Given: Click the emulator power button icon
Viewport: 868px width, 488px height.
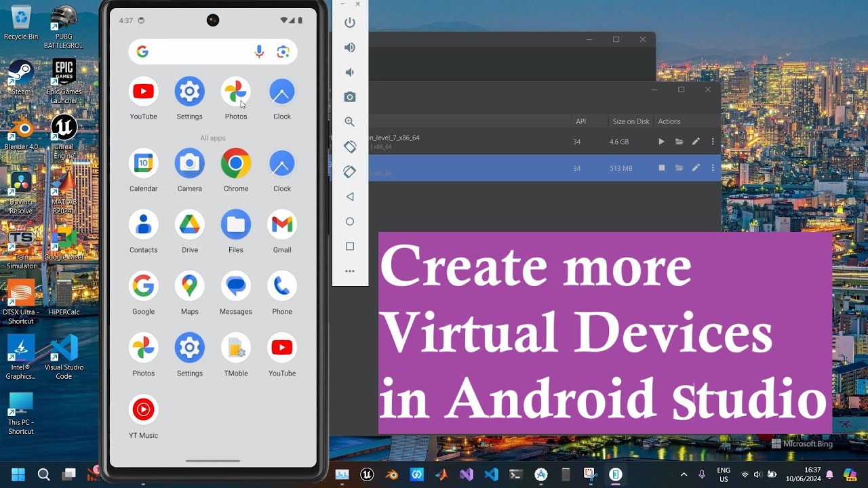Looking at the screenshot, I should click(350, 22).
